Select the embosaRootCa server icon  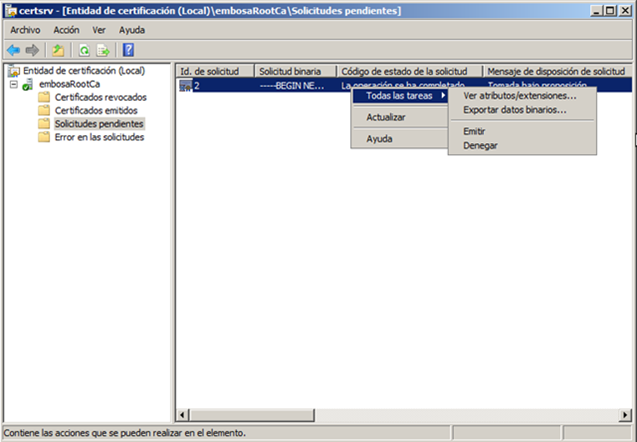tap(28, 85)
